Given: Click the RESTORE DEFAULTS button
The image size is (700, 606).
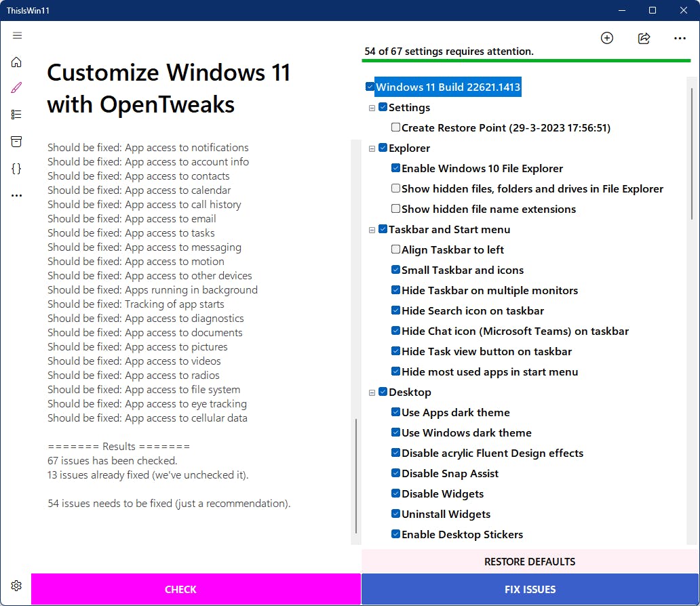Looking at the screenshot, I should click(x=530, y=561).
